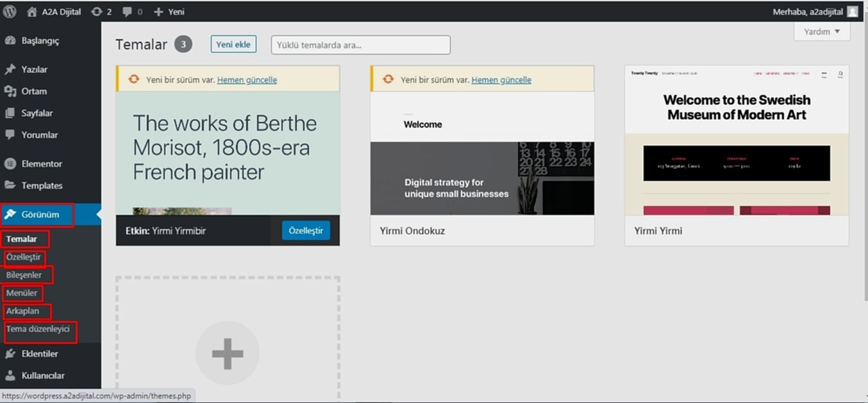The height and width of the screenshot is (403, 868).
Task: Click the Başlangıç dashboard icon
Action: click(x=10, y=40)
